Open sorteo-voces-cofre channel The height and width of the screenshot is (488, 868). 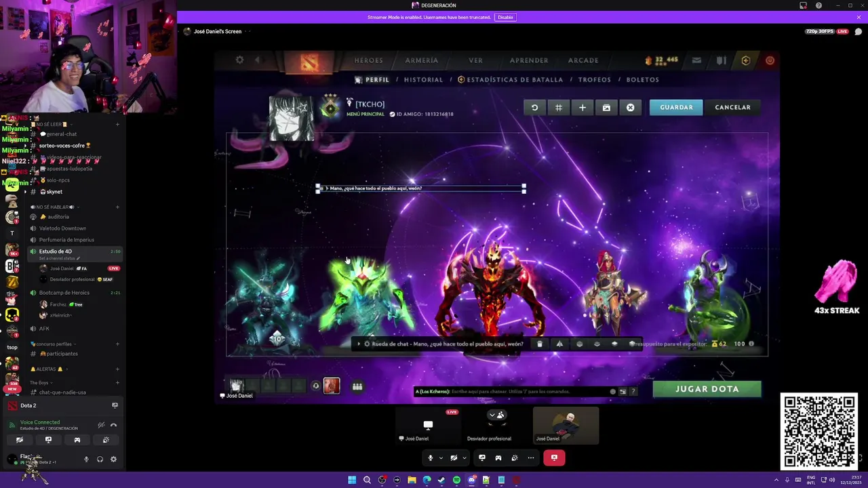[x=64, y=146]
